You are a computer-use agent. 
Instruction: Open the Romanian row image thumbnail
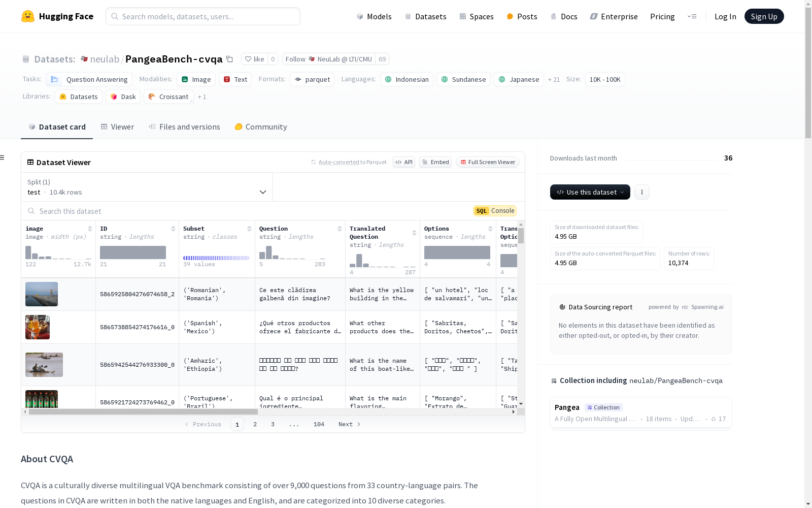(42, 294)
